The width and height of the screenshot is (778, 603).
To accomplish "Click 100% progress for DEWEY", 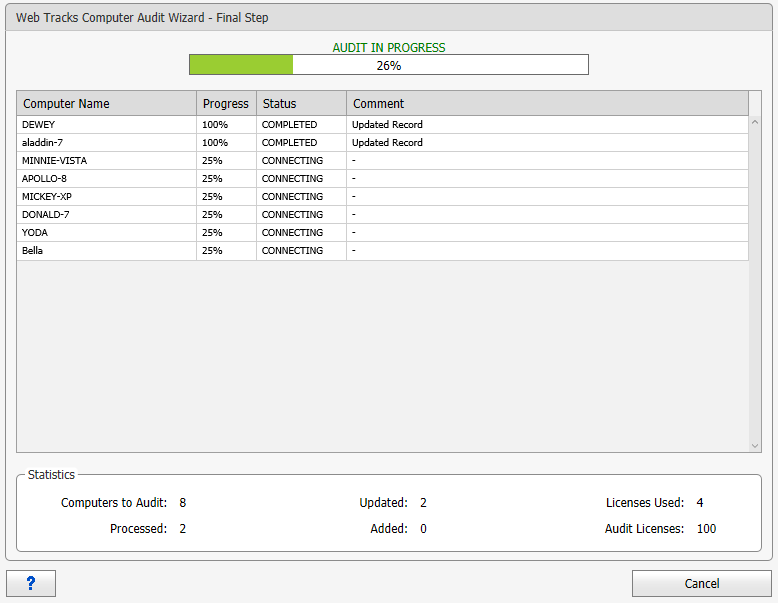I will click(215, 125).
